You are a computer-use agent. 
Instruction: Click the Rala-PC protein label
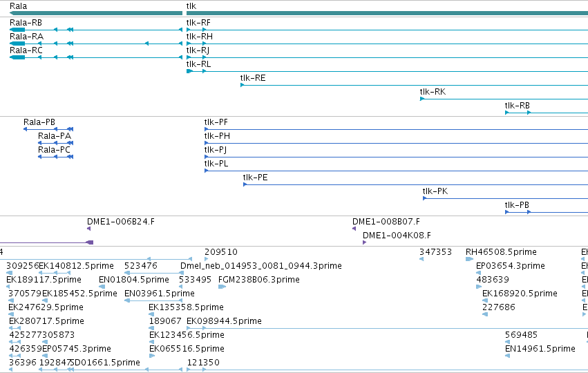point(54,151)
